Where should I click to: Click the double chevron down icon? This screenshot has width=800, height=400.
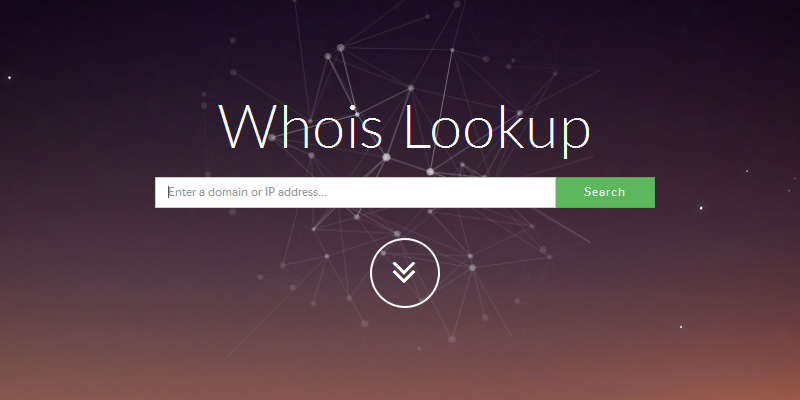click(404, 273)
